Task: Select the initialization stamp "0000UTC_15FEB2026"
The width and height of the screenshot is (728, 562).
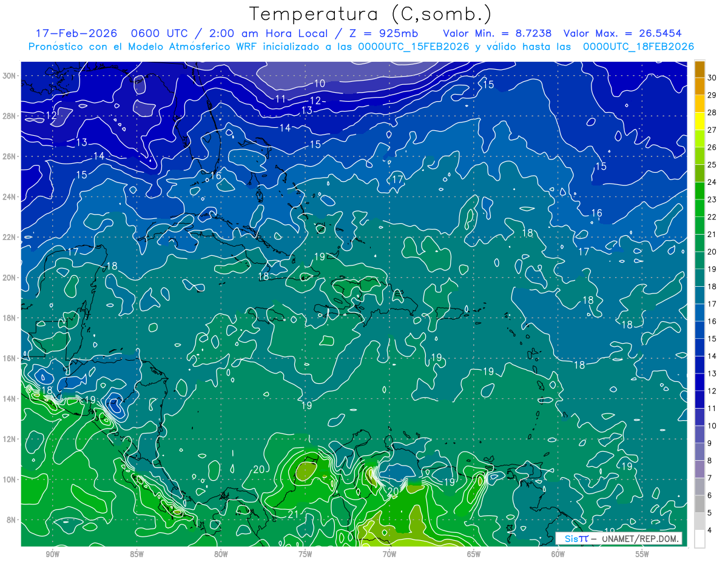Action: pyautogui.click(x=414, y=47)
